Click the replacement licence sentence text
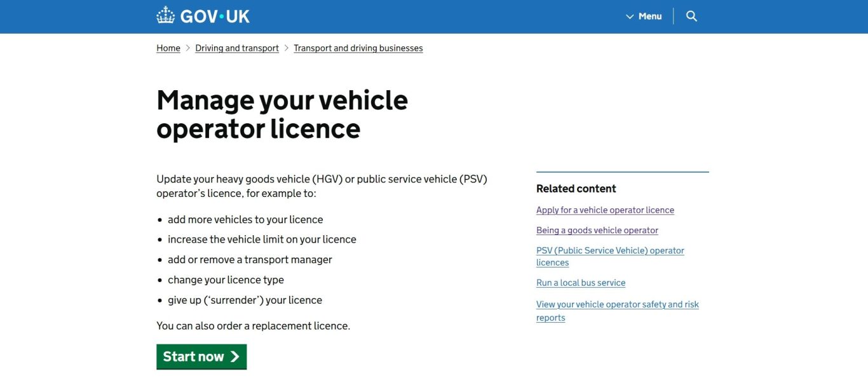The width and height of the screenshot is (868, 392). click(253, 326)
